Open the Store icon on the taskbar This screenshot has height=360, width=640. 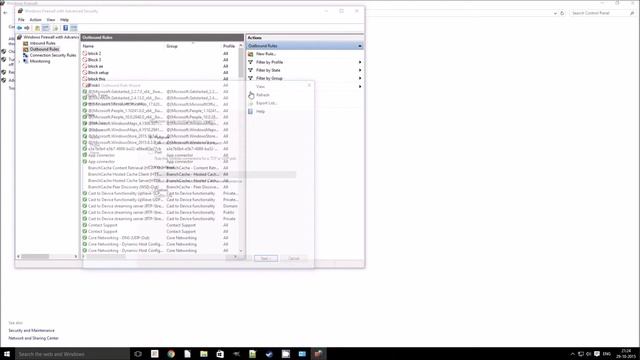[x=220, y=354]
